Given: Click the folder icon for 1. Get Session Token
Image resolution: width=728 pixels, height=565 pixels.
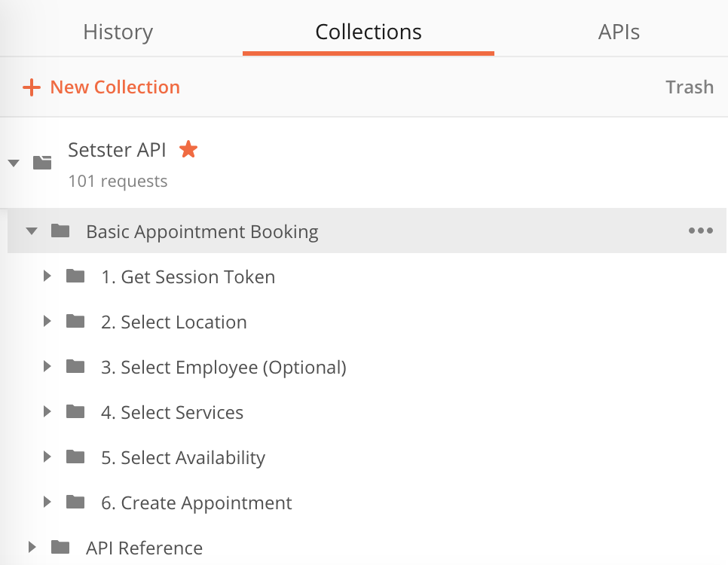Looking at the screenshot, I should point(75,276).
